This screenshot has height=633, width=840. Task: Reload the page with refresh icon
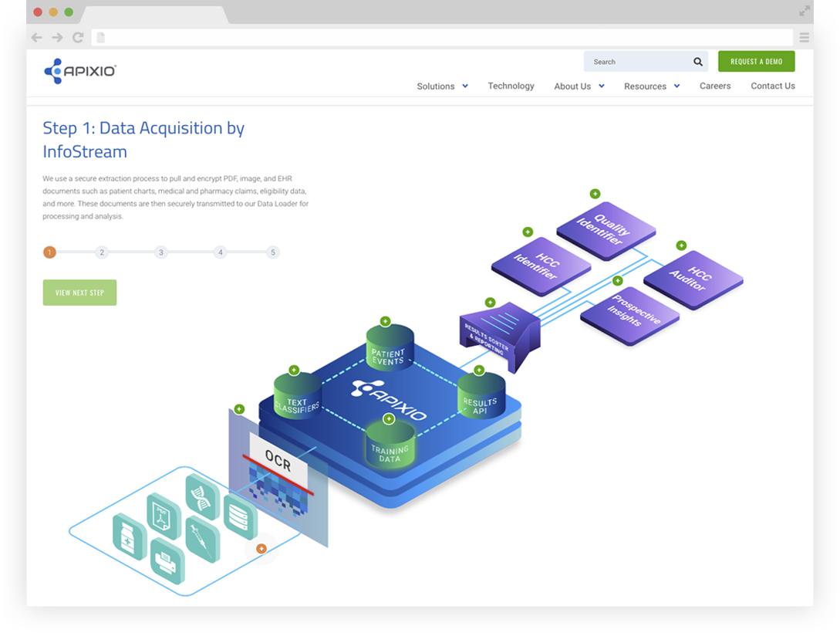(x=78, y=38)
